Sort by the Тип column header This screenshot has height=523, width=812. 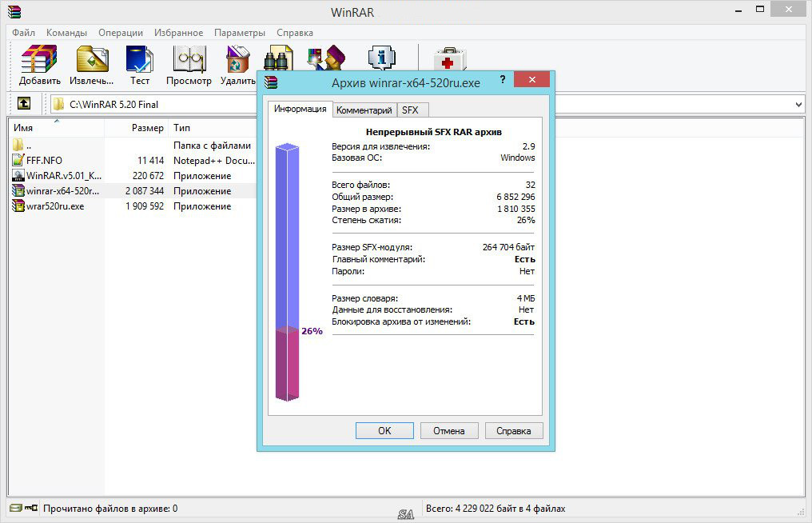(213, 127)
